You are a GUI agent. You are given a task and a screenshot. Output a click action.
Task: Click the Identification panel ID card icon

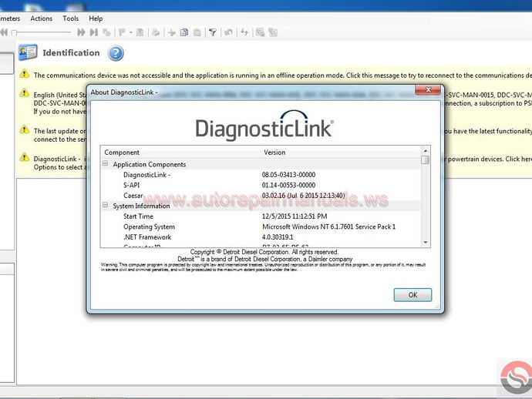(x=28, y=52)
